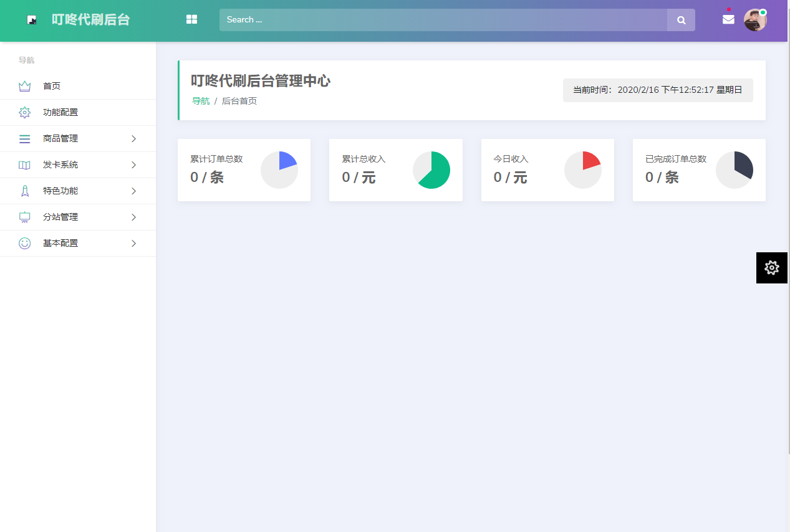The height and width of the screenshot is (532, 790).
Task: Click the 基本配置 smiley icon
Action: 24,243
